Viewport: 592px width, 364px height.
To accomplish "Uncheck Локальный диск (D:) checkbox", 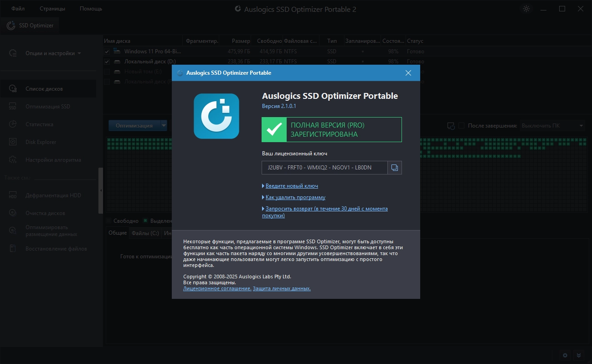I will (107, 62).
